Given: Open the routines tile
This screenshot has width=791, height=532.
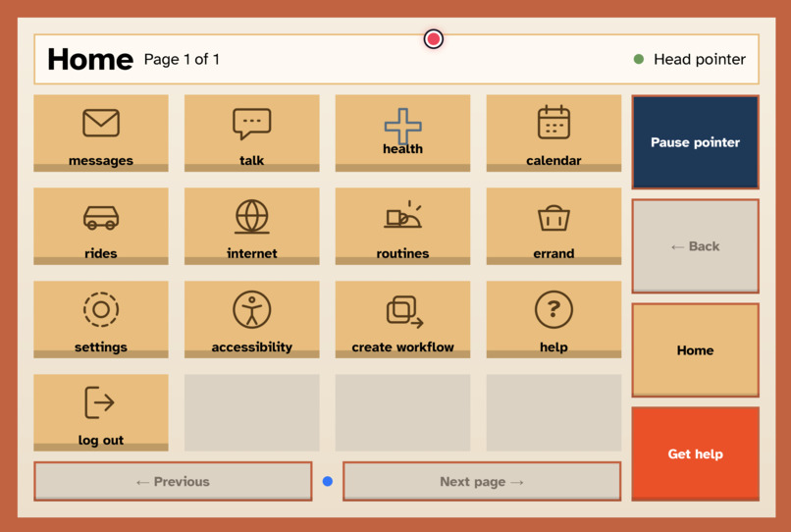Looking at the screenshot, I should (402, 226).
